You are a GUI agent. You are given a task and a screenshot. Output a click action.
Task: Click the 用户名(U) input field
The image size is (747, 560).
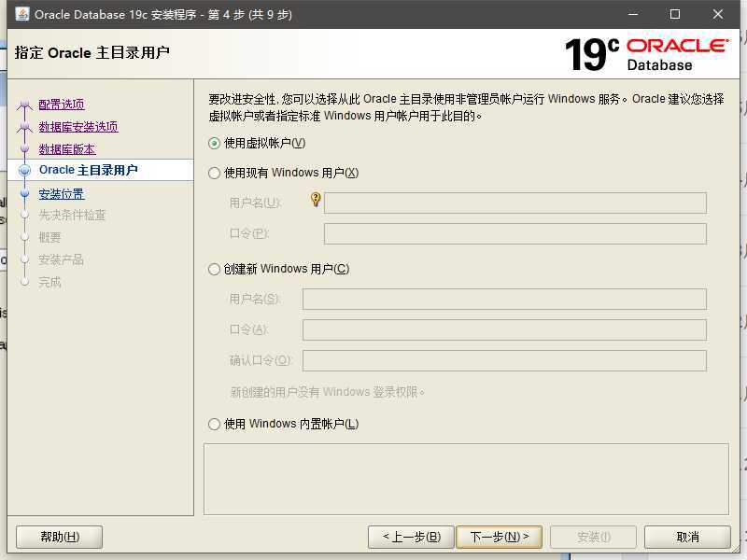tap(515, 203)
